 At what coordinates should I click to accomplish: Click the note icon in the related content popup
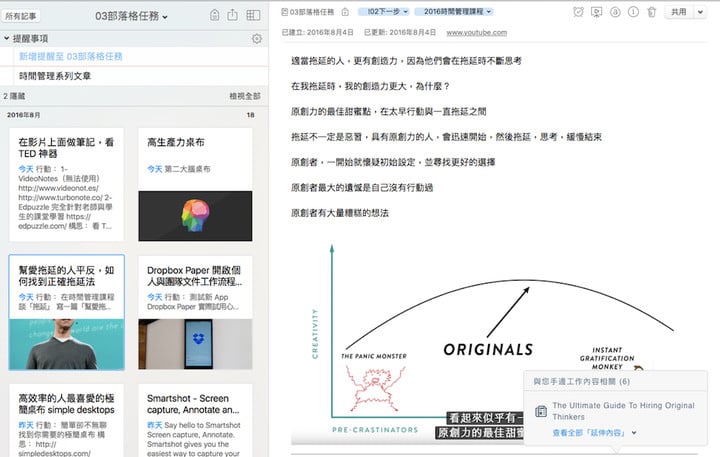(x=541, y=411)
